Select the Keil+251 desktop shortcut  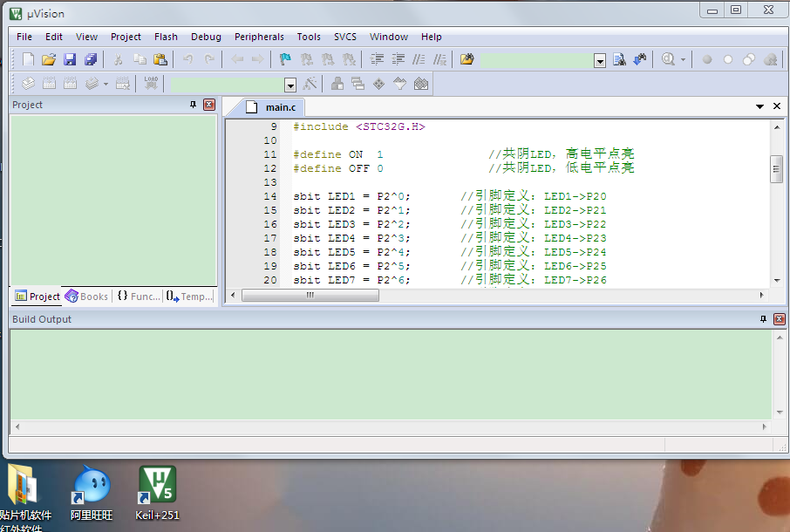[x=157, y=494]
